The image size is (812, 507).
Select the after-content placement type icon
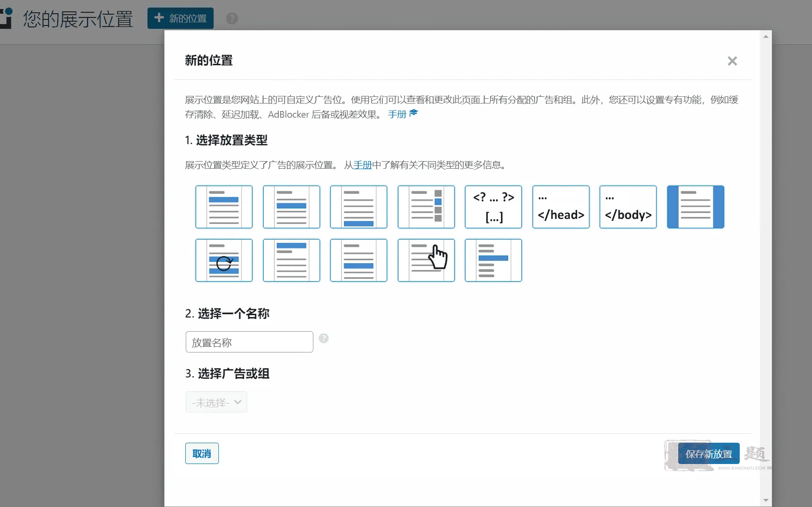359,207
